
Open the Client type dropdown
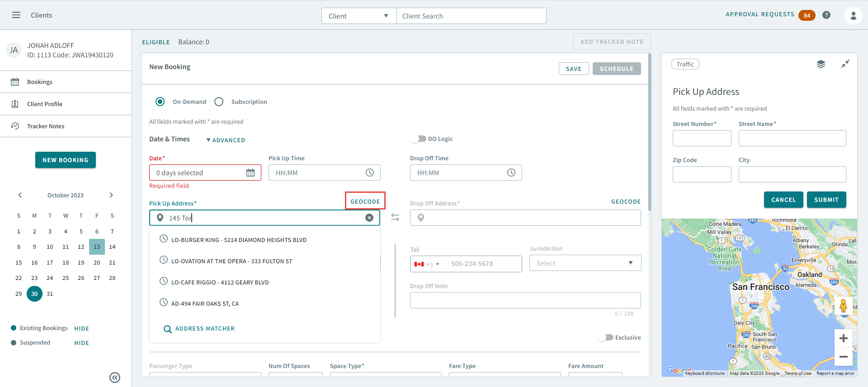[x=359, y=16]
